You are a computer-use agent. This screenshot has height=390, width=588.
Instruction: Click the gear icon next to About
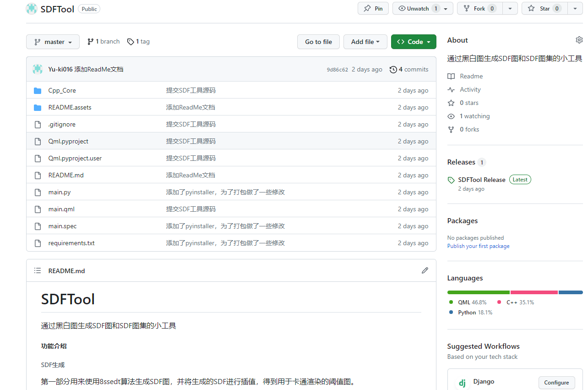579,39
